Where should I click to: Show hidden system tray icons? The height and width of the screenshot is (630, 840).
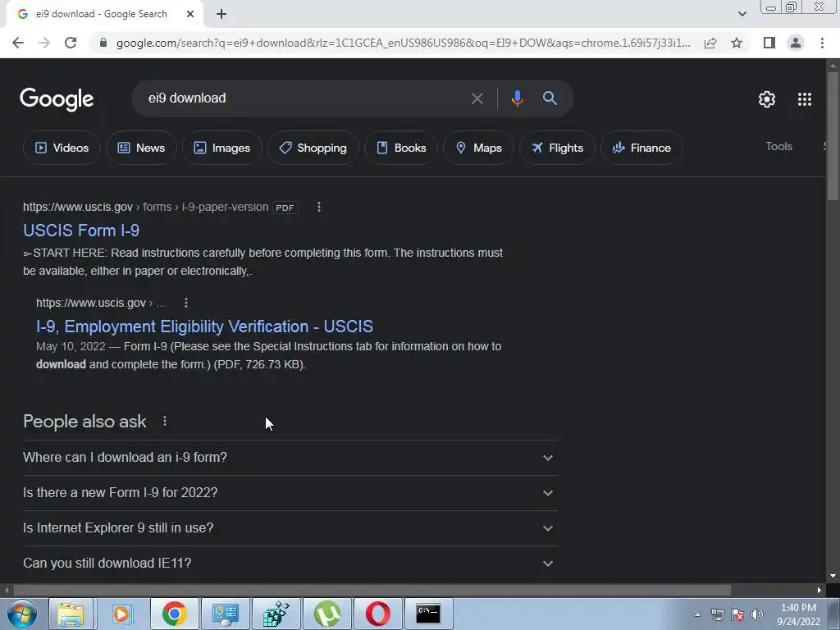697,615
